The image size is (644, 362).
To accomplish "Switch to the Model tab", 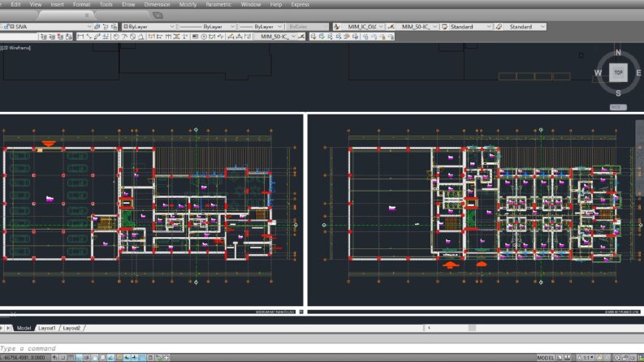I will [x=24, y=328].
